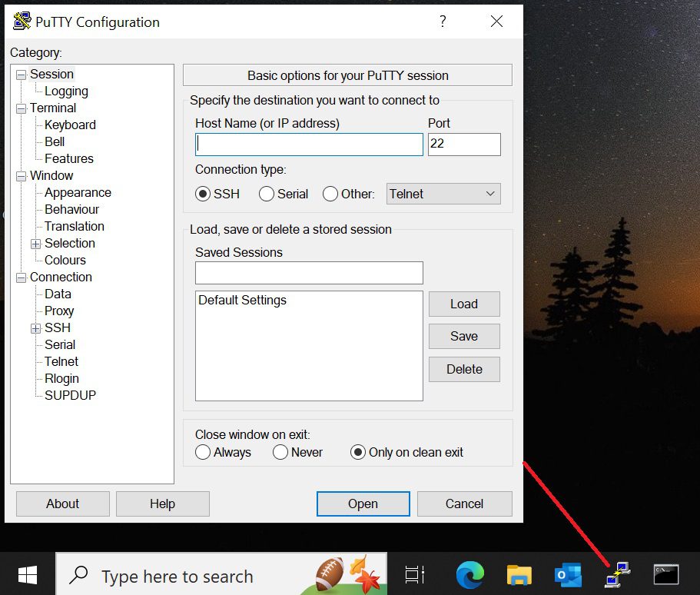Open the Telnet protocol dropdown

coord(443,194)
